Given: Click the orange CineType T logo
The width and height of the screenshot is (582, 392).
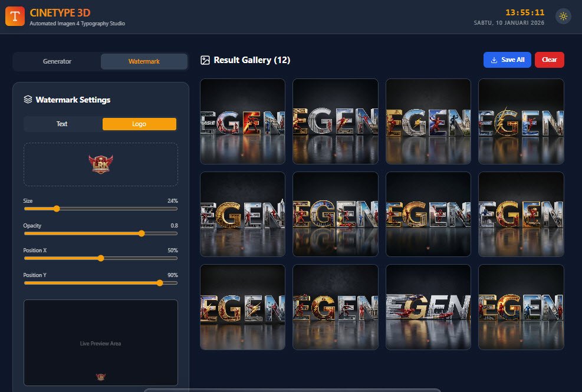Looking at the screenshot, I should (x=15, y=17).
